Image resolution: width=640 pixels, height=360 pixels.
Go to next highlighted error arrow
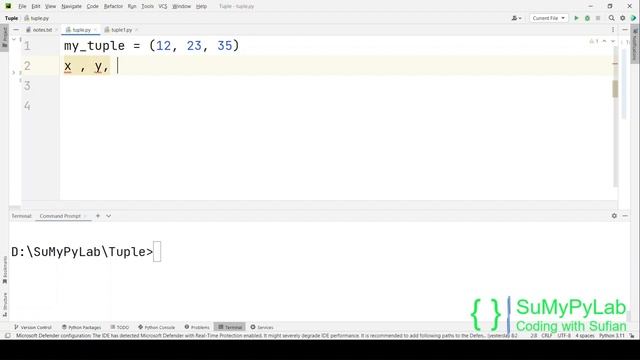(613, 41)
